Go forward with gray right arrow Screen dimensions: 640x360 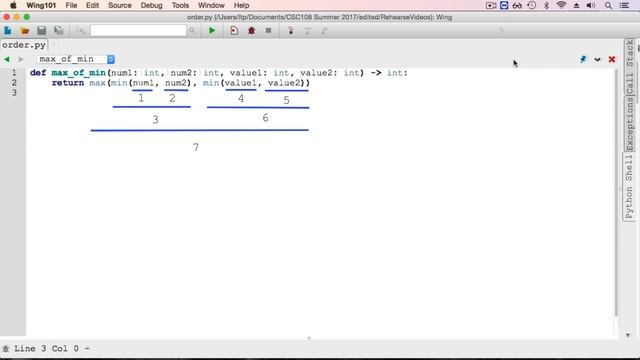[20, 60]
